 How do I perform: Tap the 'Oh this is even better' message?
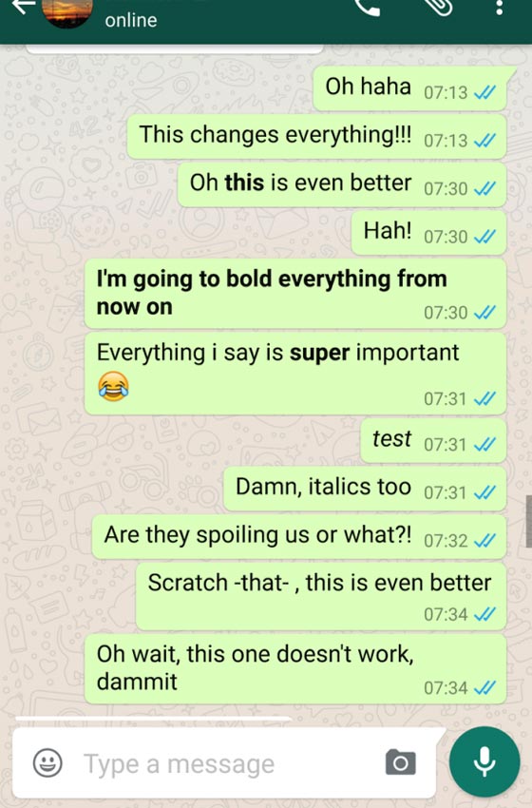342,184
